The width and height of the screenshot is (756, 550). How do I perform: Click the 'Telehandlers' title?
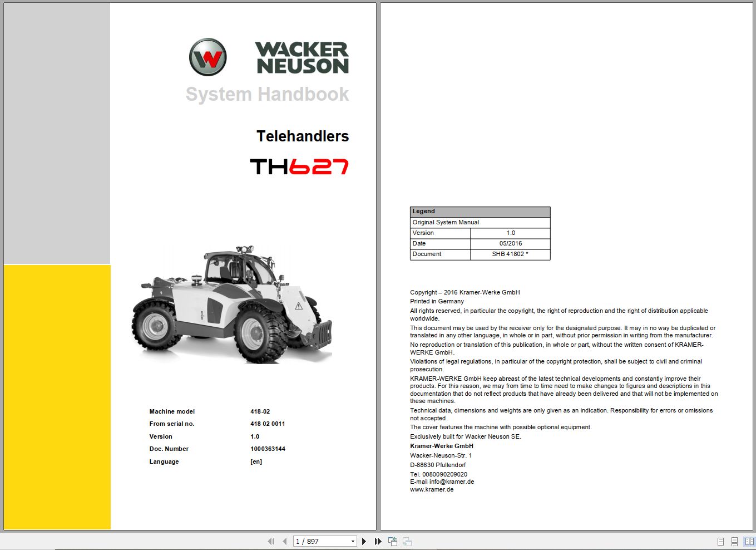tap(303, 136)
